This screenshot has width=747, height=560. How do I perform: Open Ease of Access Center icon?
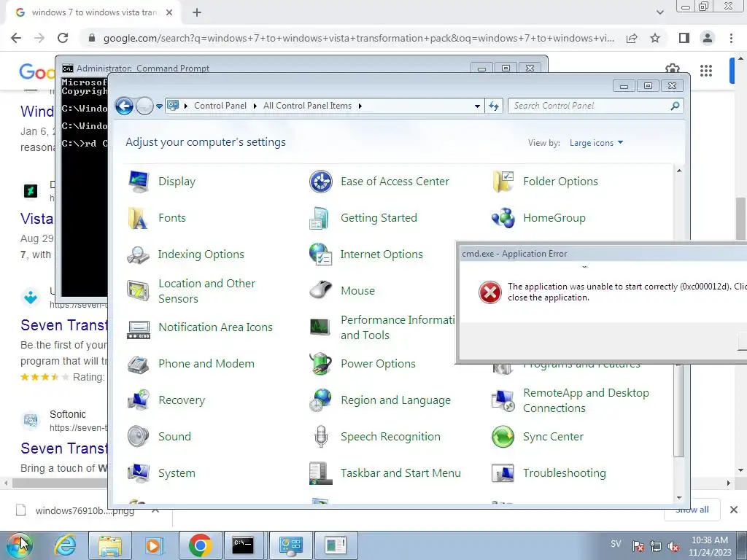321,182
